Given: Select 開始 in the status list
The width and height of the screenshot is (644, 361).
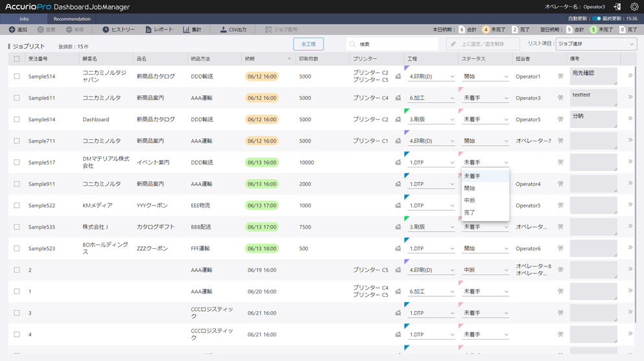Looking at the screenshot, I should point(486,189).
